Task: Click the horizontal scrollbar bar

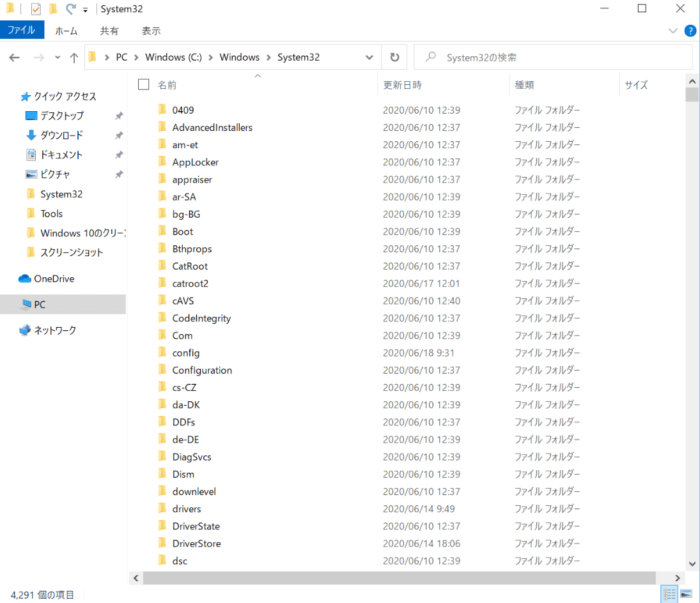Action: coord(400,578)
